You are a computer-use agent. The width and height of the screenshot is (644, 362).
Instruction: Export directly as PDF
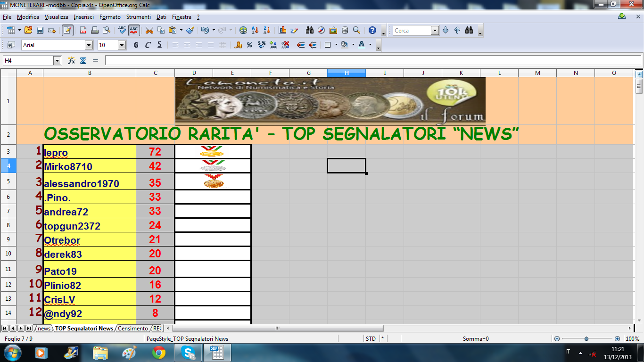click(x=83, y=30)
